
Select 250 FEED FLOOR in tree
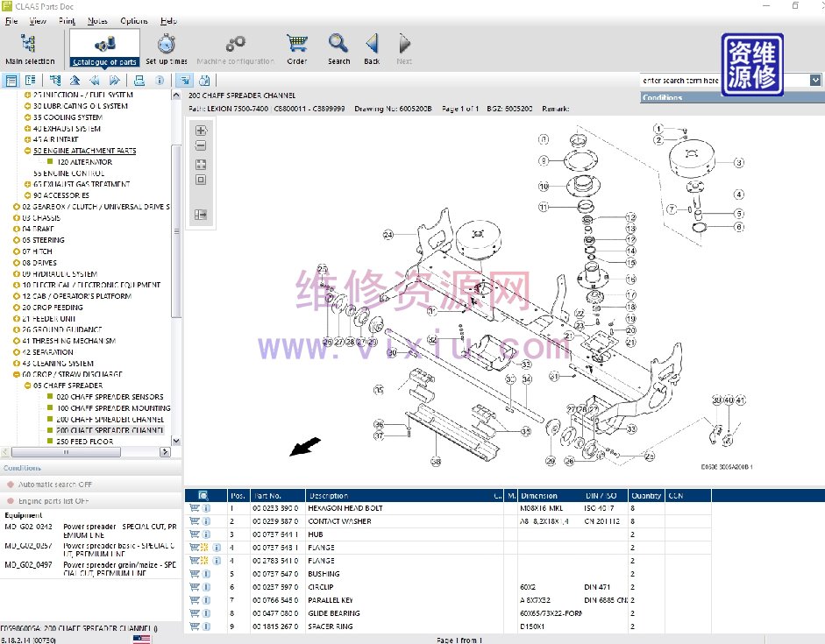point(85,442)
